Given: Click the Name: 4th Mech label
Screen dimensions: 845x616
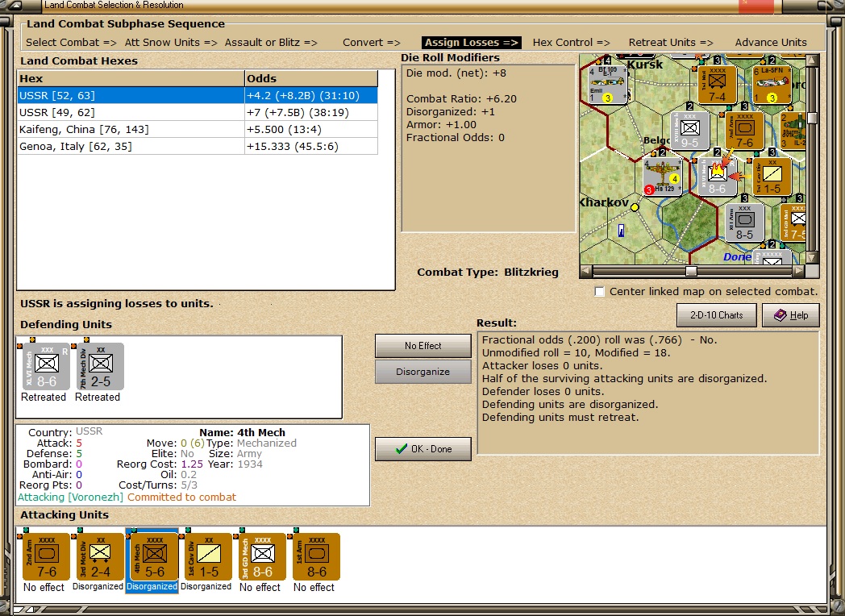Looking at the screenshot, I should click(x=243, y=432).
